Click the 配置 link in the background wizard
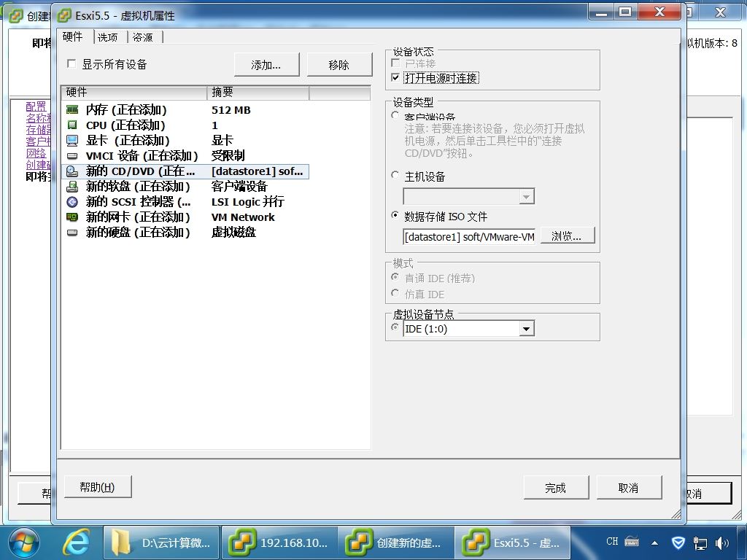 (x=36, y=106)
